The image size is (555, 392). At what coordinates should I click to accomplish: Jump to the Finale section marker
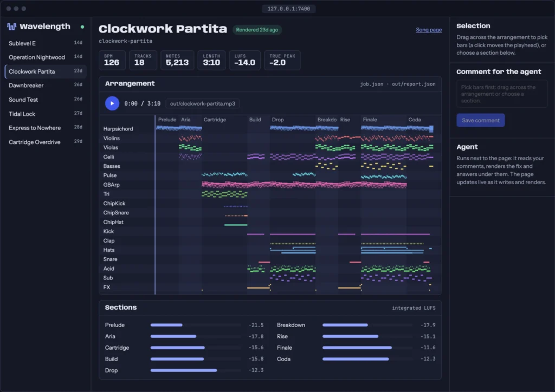370,120
